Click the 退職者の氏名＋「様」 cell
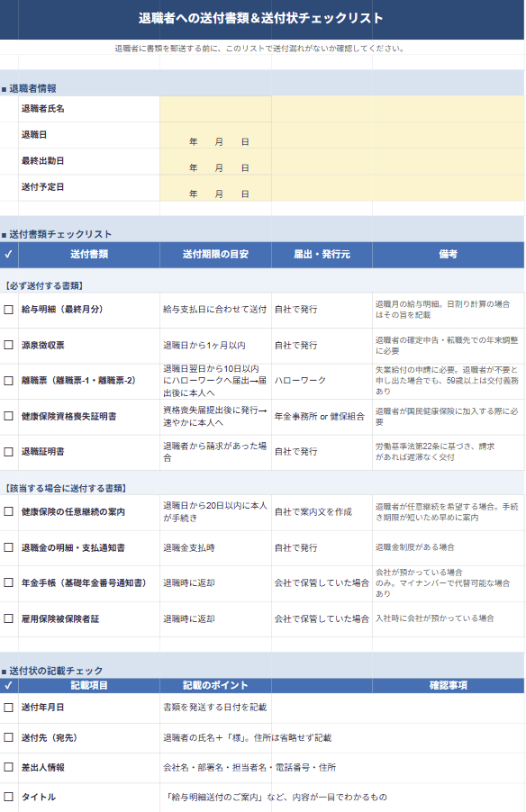Viewport: 526px width, 812px height. [x=247, y=738]
